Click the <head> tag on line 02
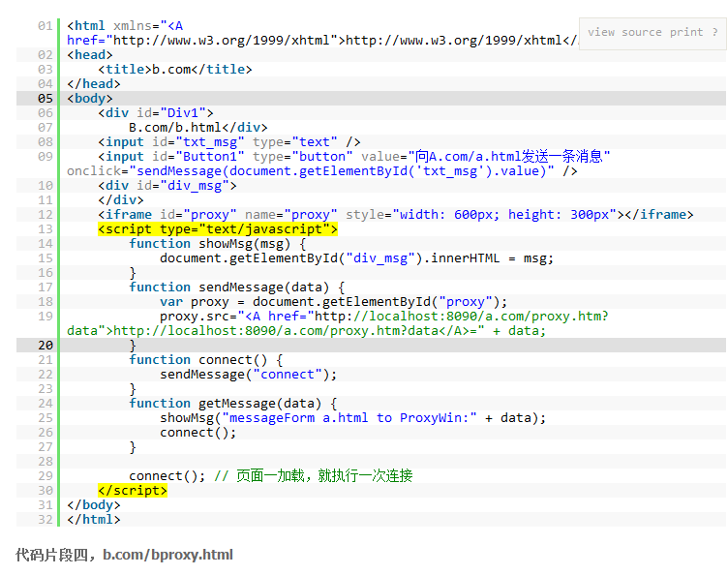The image size is (728, 575). pos(90,55)
